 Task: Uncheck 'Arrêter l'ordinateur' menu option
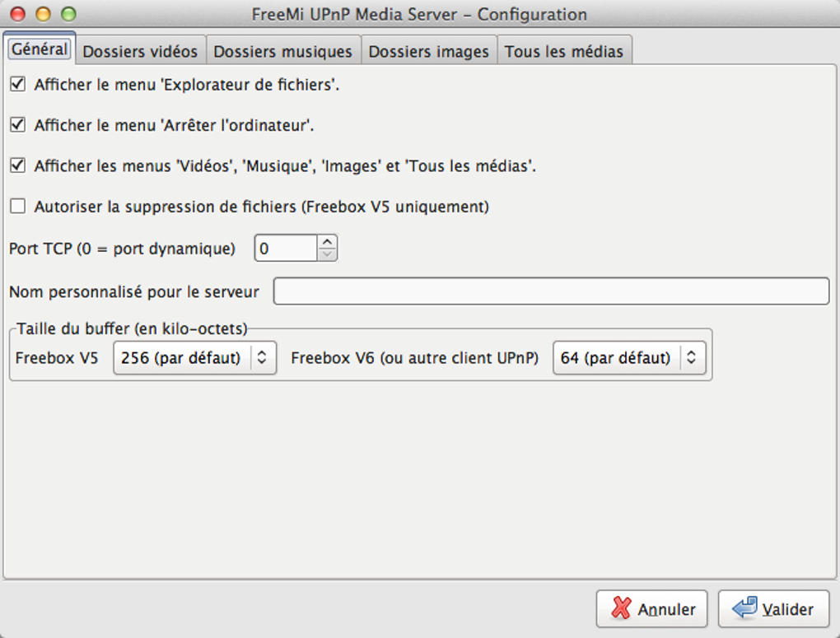coord(17,125)
